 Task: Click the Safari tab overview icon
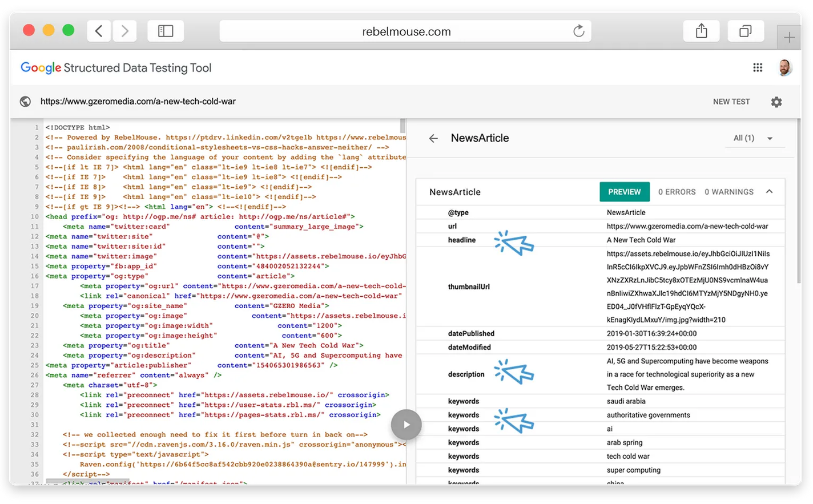[746, 31]
